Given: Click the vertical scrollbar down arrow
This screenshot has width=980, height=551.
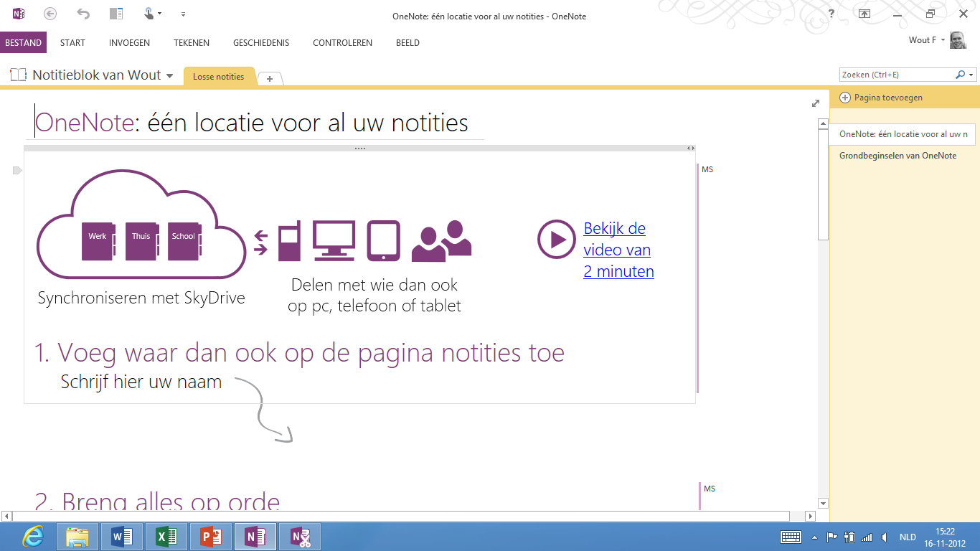Looking at the screenshot, I should click(x=824, y=504).
